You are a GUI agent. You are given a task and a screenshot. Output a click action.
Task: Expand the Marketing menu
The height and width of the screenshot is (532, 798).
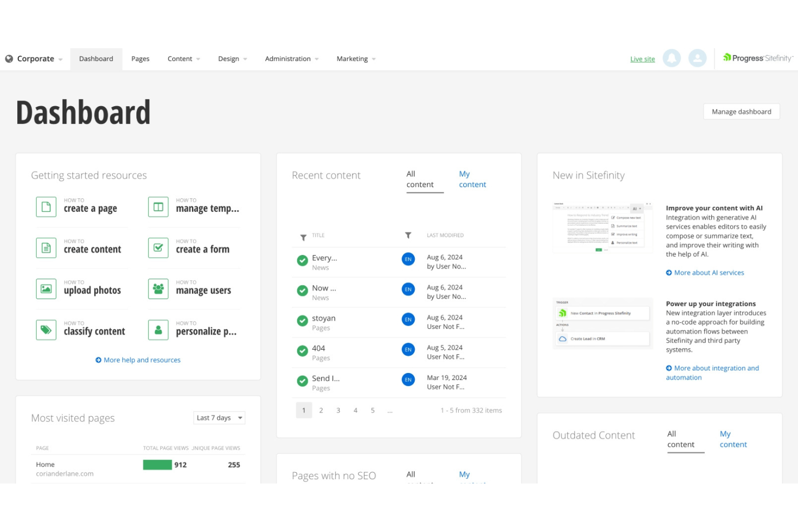pyautogui.click(x=356, y=59)
